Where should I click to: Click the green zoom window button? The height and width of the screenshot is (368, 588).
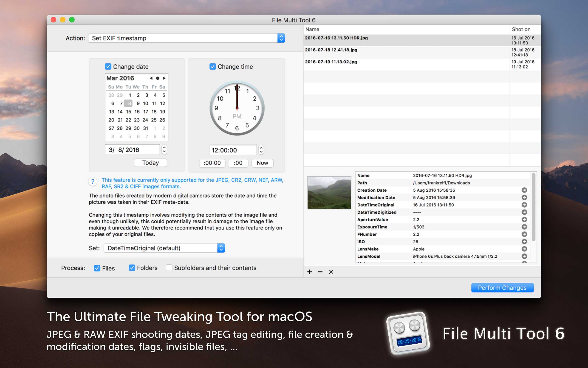pos(72,20)
